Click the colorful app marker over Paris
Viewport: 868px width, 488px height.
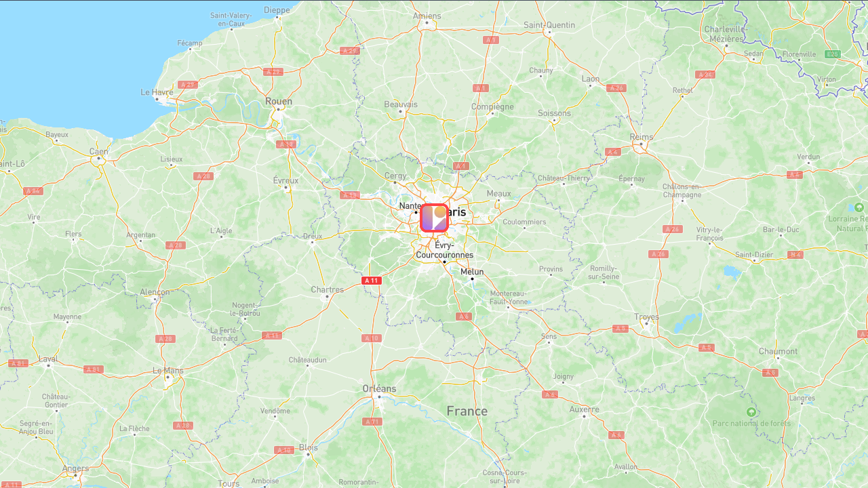[x=435, y=218]
